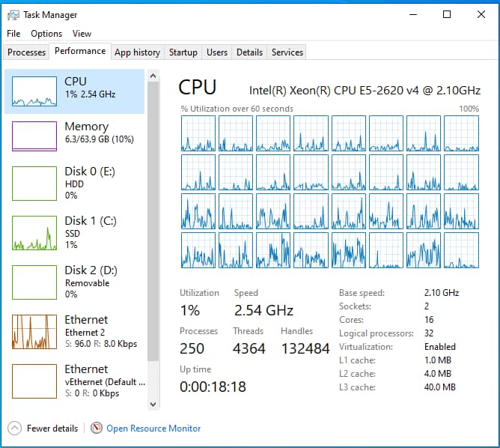Click the Resource Monitor gauge icon

[97, 428]
